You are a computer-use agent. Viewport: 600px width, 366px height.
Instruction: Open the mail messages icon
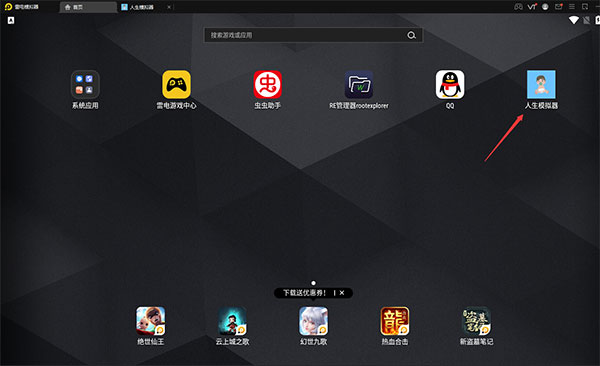558,7
